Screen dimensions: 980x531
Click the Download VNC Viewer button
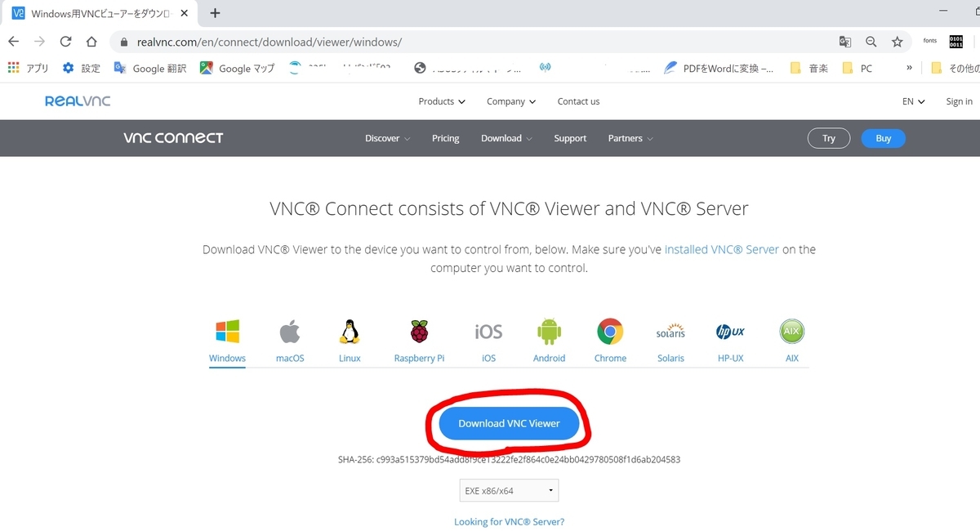click(509, 423)
